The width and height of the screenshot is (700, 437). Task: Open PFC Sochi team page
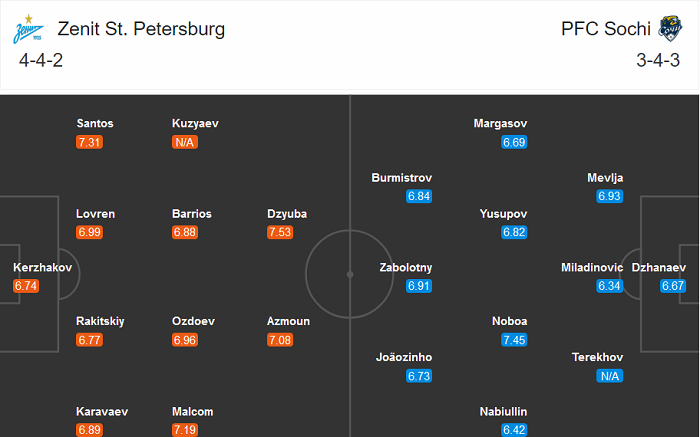[x=605, y=29]
